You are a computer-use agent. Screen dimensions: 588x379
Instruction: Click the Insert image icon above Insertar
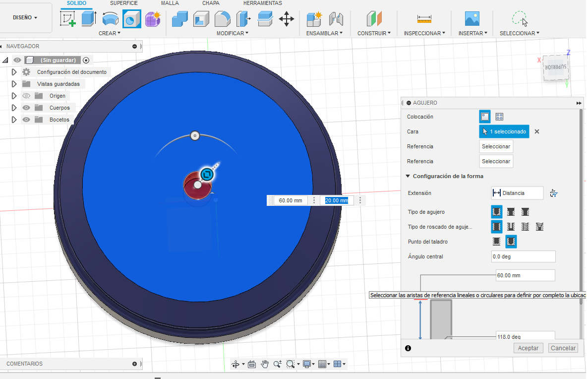[471, 19]
